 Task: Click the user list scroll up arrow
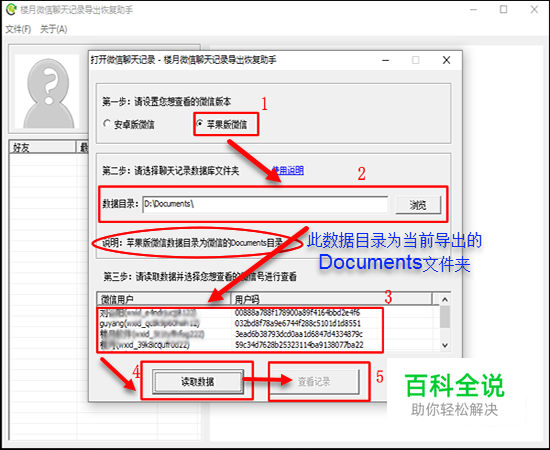tap(445, 299)
